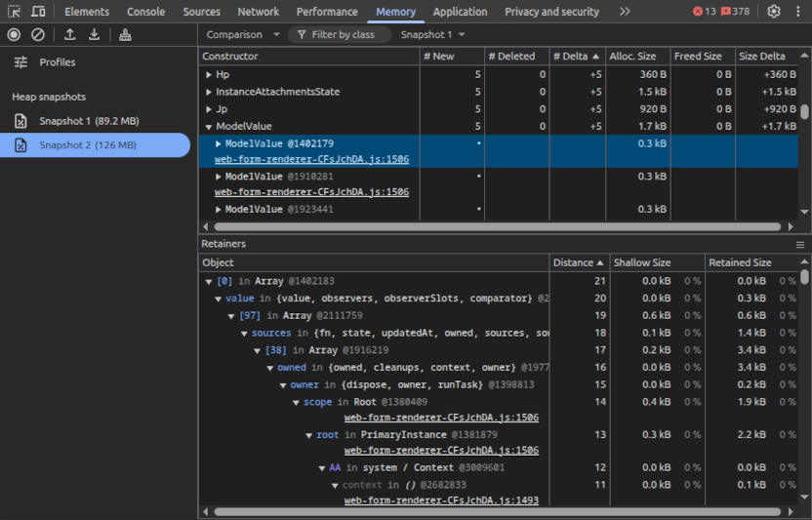Toggle the device toolbar icon
This screenshot has width=812, height=520.
click(x=37, y=12)
